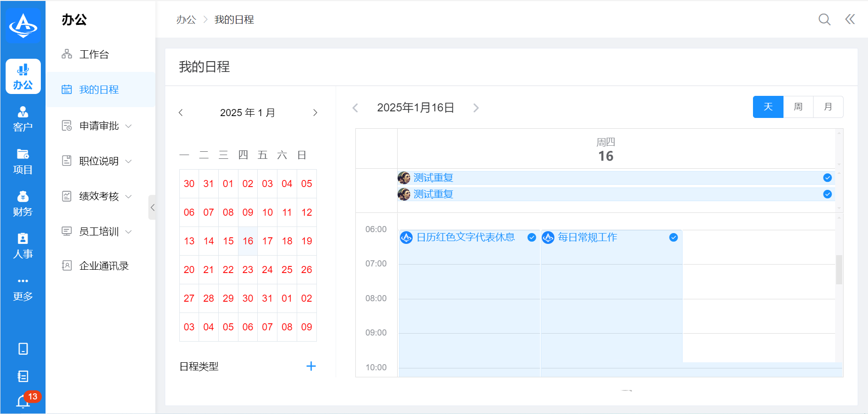
Task: Click the 2025年1月16日 date title
Action: (x=415, y=108)
